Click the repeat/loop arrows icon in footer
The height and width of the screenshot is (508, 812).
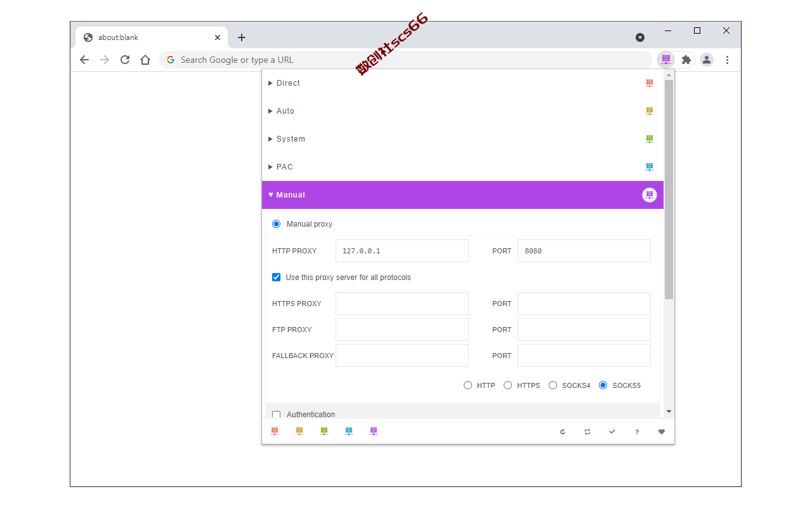pos(587,432)
